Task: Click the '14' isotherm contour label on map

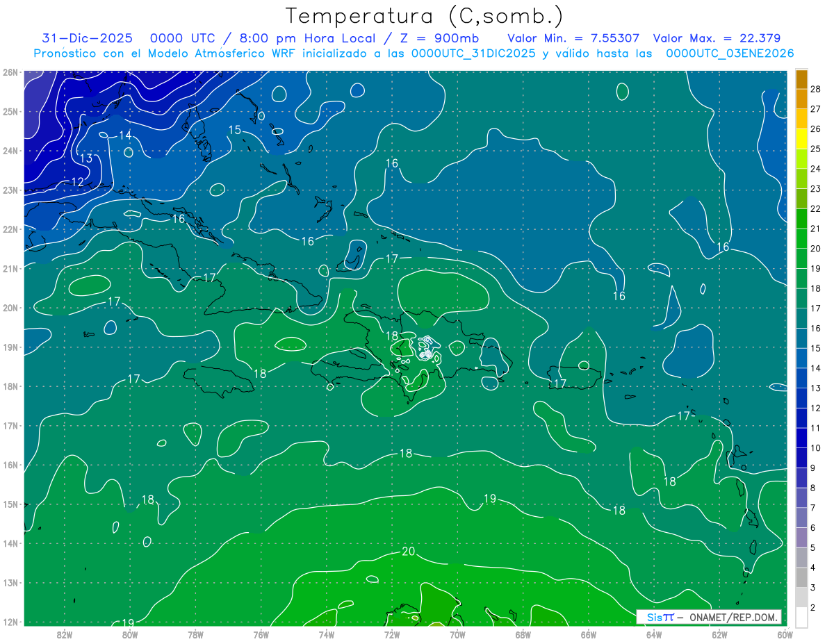Action: tap(125, 135)
